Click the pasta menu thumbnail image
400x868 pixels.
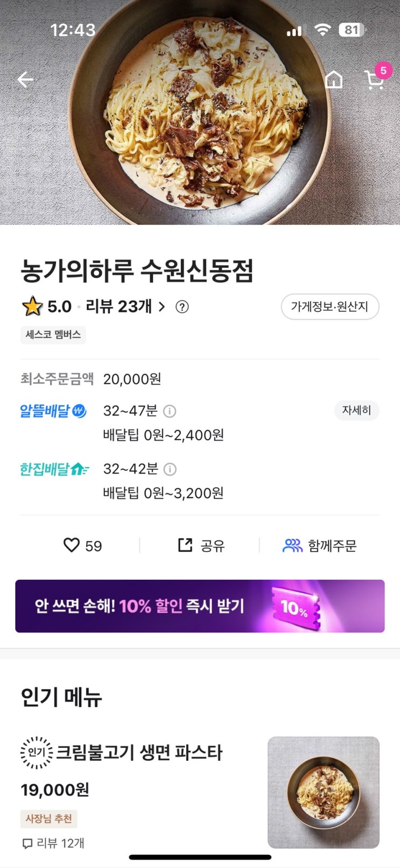point(324,792)
